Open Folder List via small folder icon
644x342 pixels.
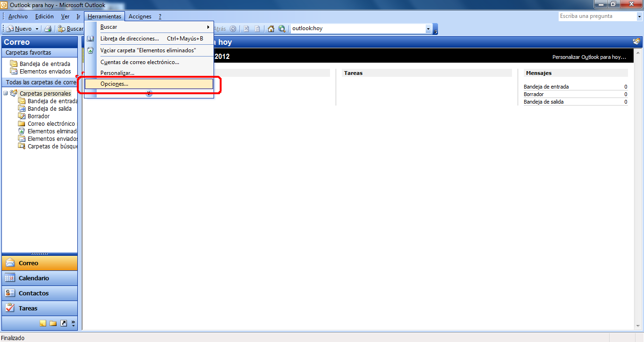pyautogui.click(x=53, y=324)
